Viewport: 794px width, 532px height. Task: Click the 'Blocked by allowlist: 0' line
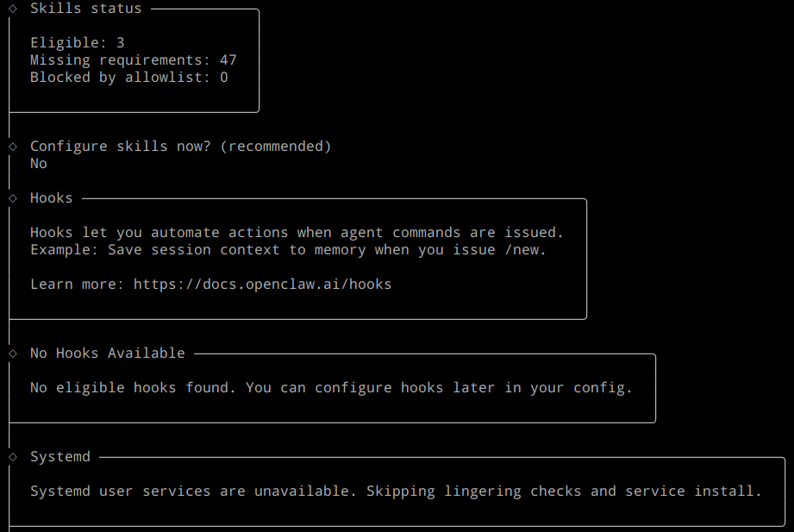coord(128,78)
